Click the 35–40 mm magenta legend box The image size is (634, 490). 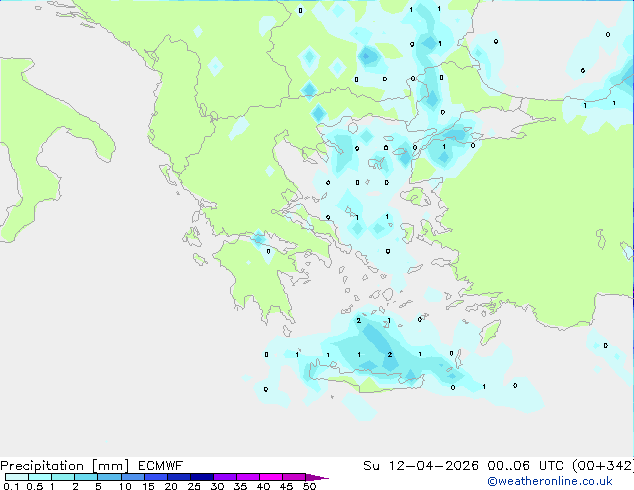[248, 477]
